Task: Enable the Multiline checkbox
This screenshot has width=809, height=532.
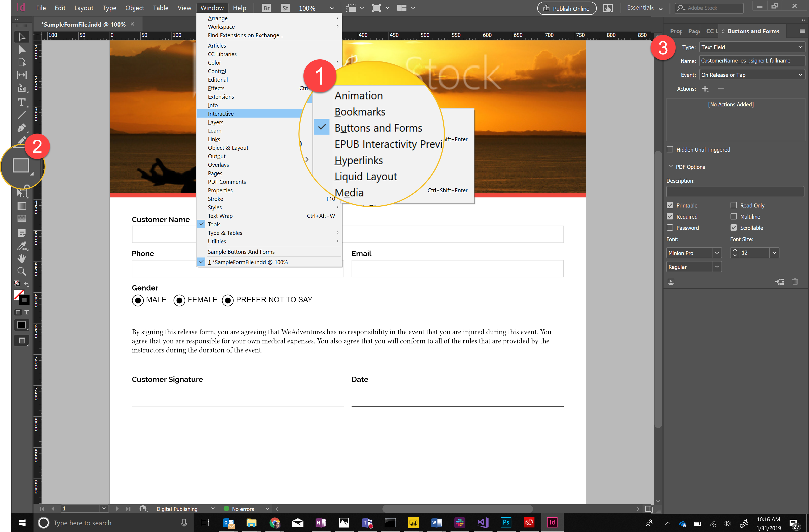Action: [x=734, y=217]
